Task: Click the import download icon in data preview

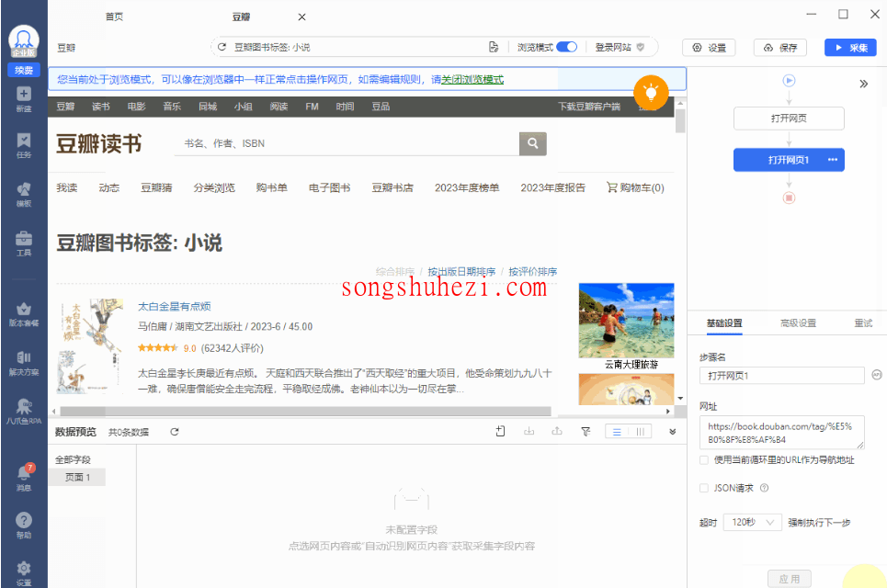Action: tap(529, 432)
